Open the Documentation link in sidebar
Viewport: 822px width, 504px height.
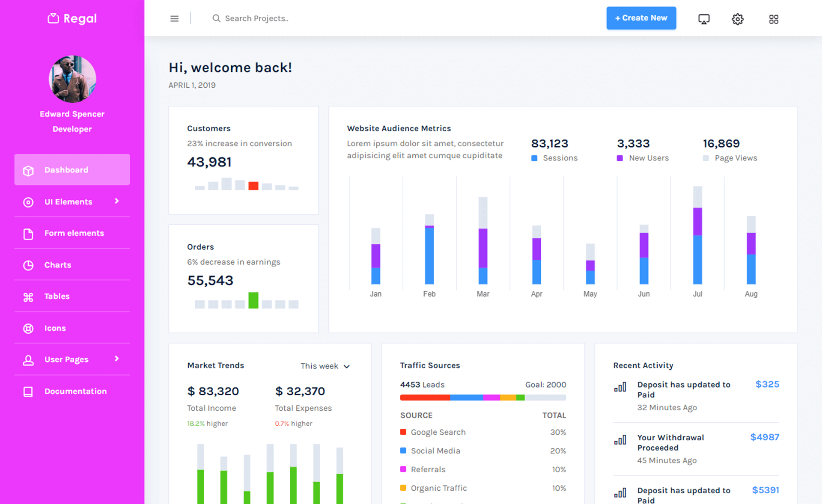coord(75,391)
